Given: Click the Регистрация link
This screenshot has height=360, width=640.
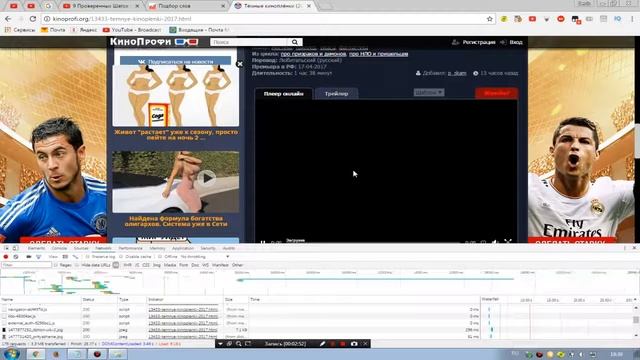Looking at the screenshot, I should pos(479,42).
